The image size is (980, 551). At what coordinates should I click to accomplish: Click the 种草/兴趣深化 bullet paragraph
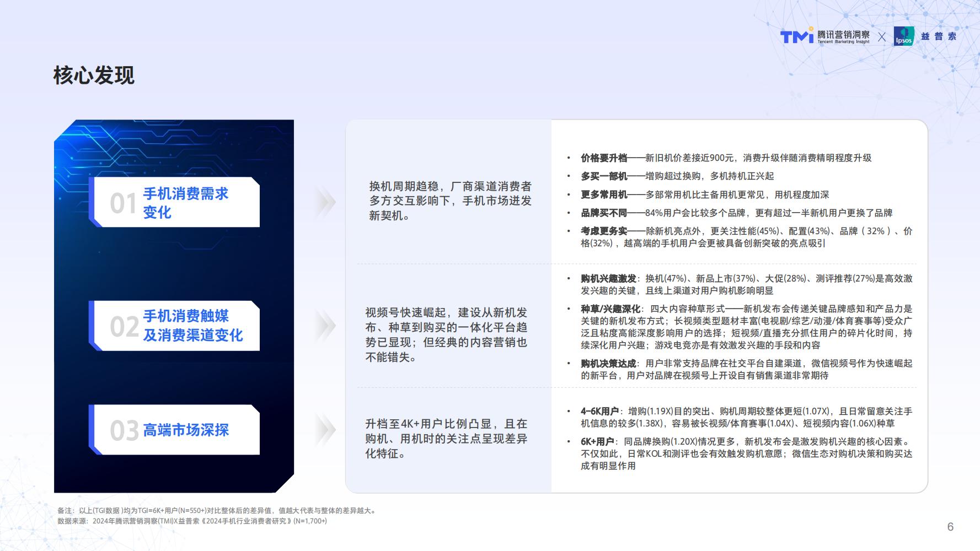pyautogui.click(x=747, y=327)
